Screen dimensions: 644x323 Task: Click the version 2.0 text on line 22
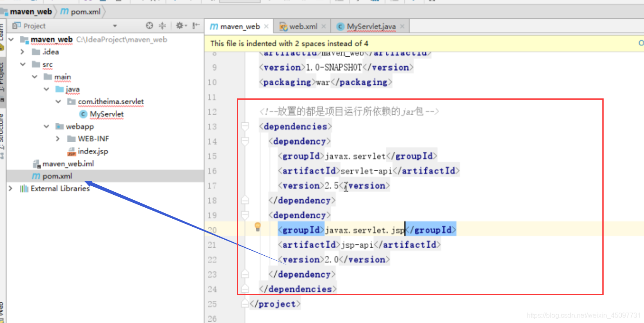[331, 259]
